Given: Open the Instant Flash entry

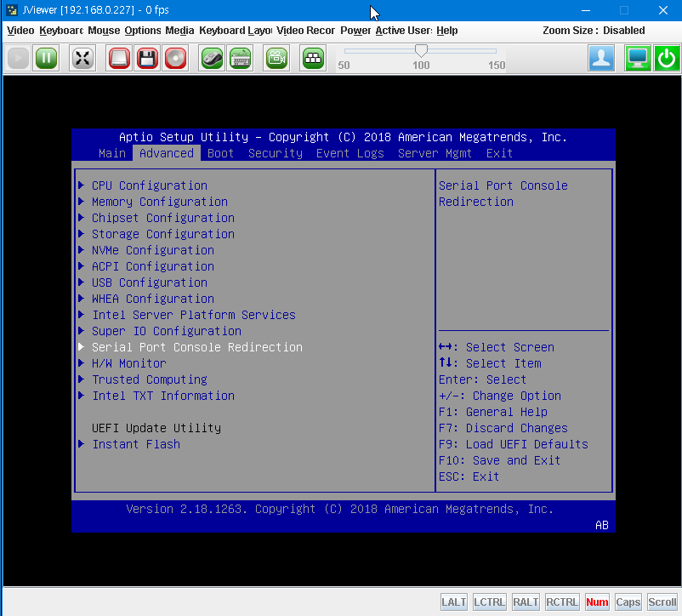Looking at the screenshot, I should [x=136, y=444].
